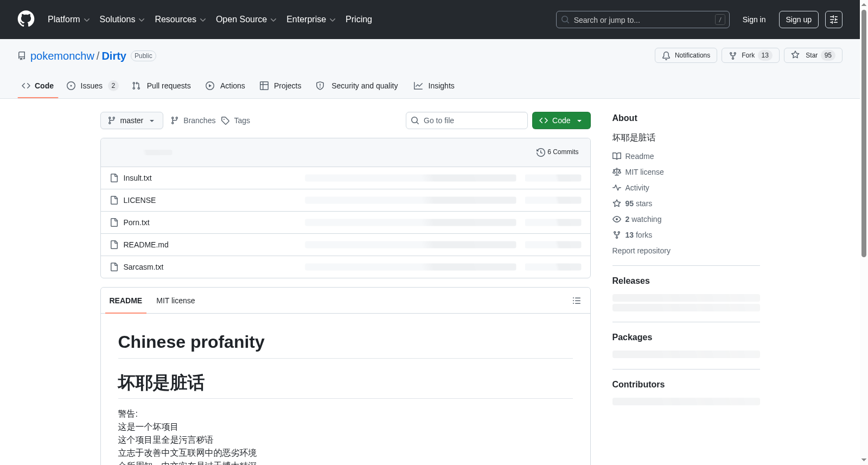Go to the Pricing page
Screen dimensions: 868x465
click(x=359, y=20)
